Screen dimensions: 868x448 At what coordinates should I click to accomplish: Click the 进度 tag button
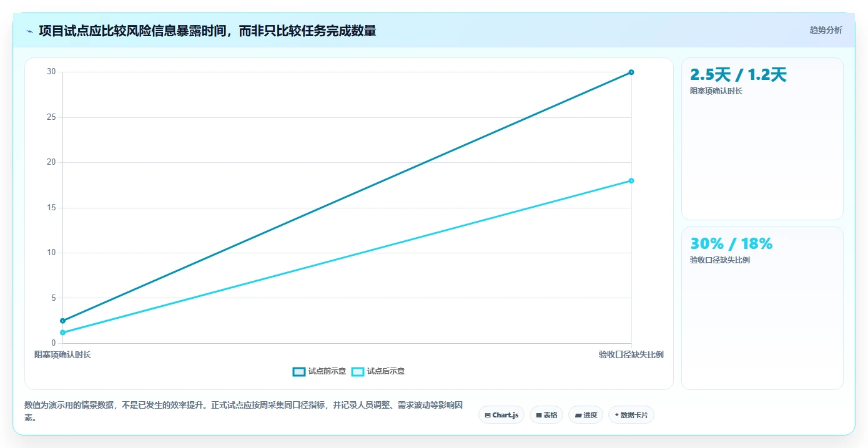pos(586,415)
